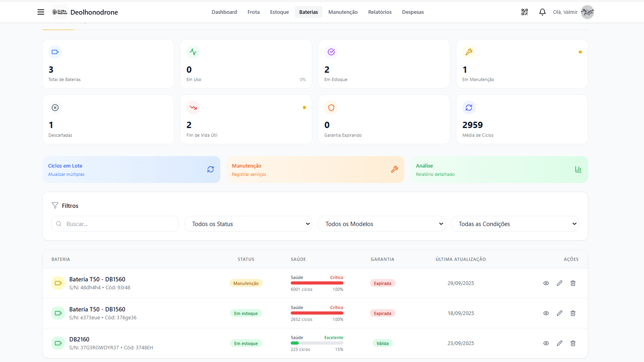Open the Todos os Modelos dropdown
Image resolution: width=644 pixels, height=362 pixels.
381,224
